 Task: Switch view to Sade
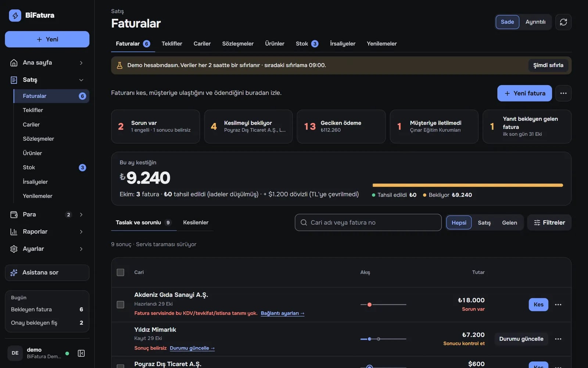tap(507, 22)
